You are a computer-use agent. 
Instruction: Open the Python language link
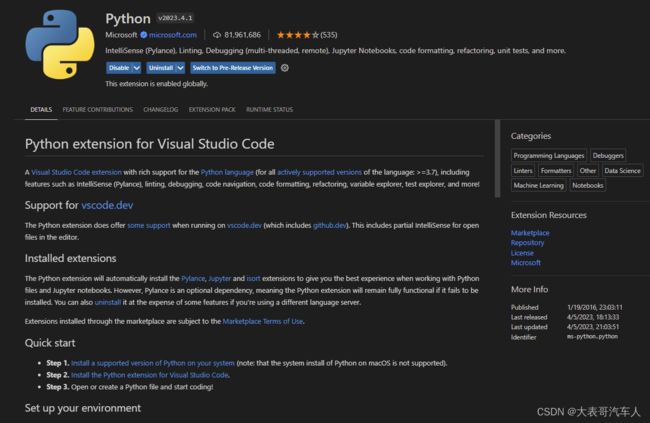tap(227, 172)
